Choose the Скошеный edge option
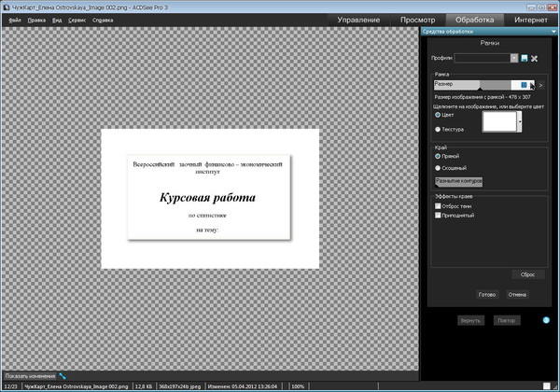Viewport: 560px width, 392px height. pos(438,168)
